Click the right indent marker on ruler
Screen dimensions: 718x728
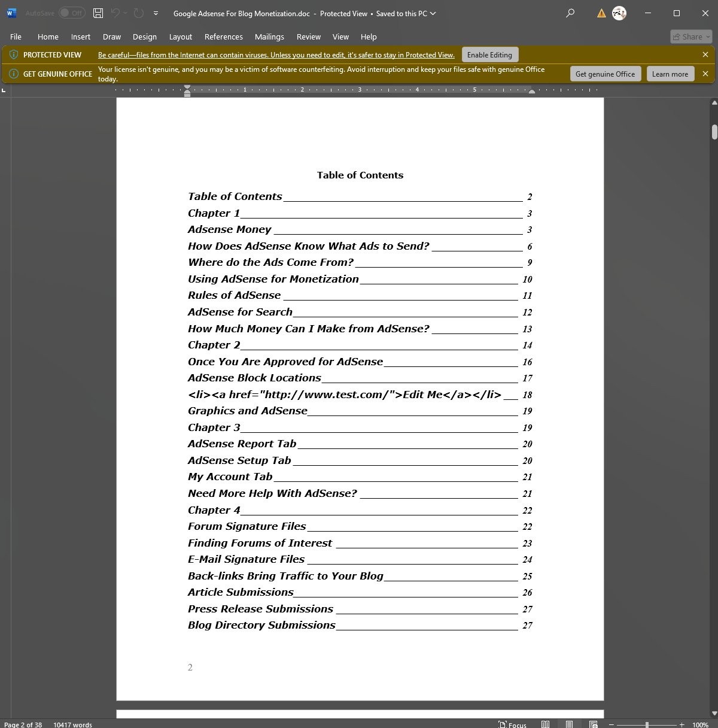532,92
